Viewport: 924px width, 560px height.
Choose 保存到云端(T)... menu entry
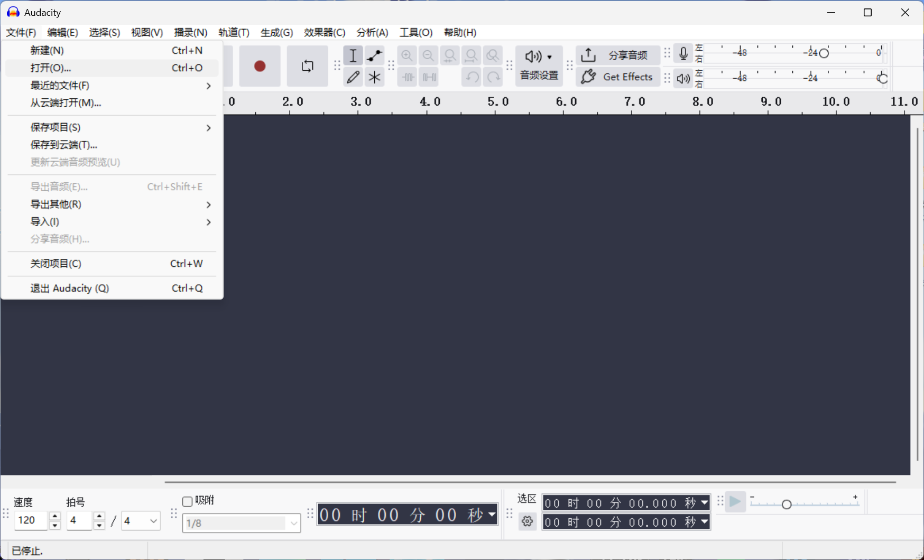click(112, 145)
